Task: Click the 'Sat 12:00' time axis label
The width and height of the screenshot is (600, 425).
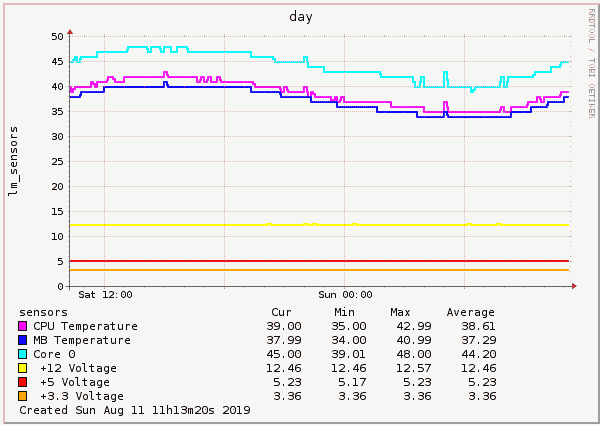Action: click(105, 295)
